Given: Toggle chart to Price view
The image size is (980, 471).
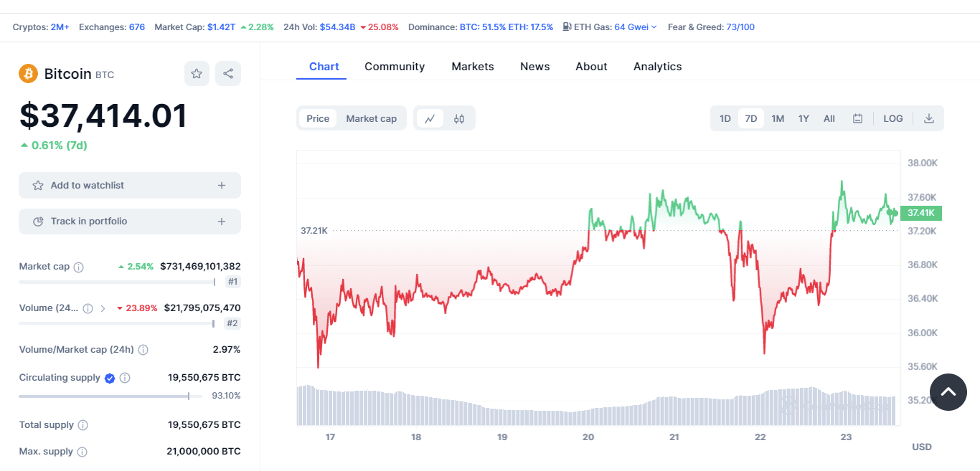Looking at the screenshot, I should click(318, 118).
